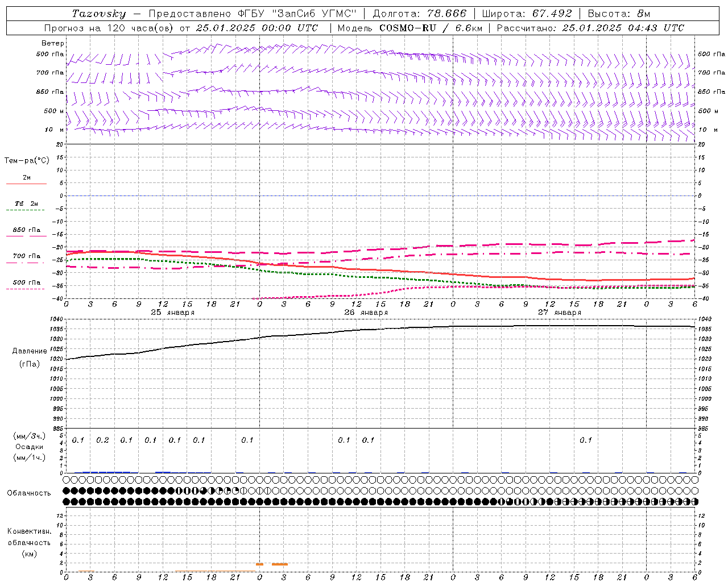Click the "26 января" date label
The width and height of the screenshot is (728, 582).
click(x=366, y=313)
